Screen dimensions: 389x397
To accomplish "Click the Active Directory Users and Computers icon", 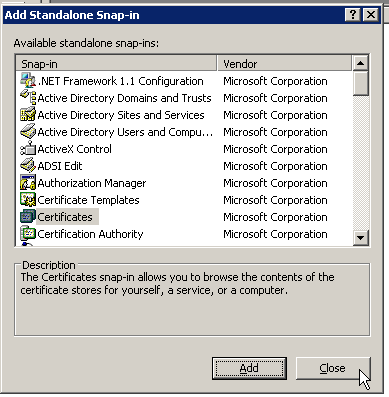I will tap(28, 131).
